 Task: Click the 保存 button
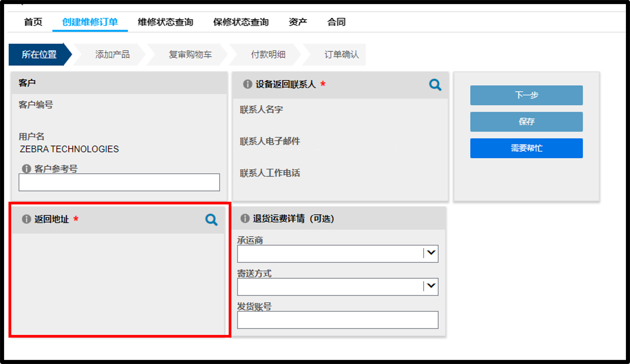pyautogui.click(x=527, y=122)
